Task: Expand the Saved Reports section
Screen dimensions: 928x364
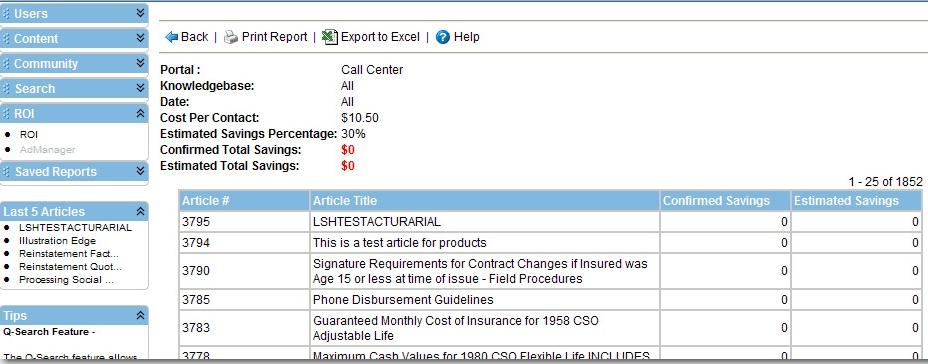Action: tap(140, 171)
